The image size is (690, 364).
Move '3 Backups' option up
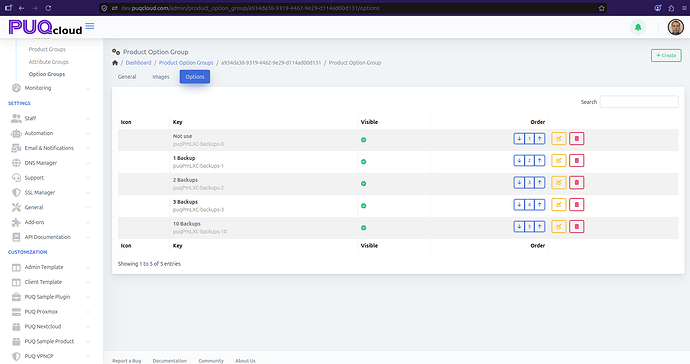pos(540,205)
